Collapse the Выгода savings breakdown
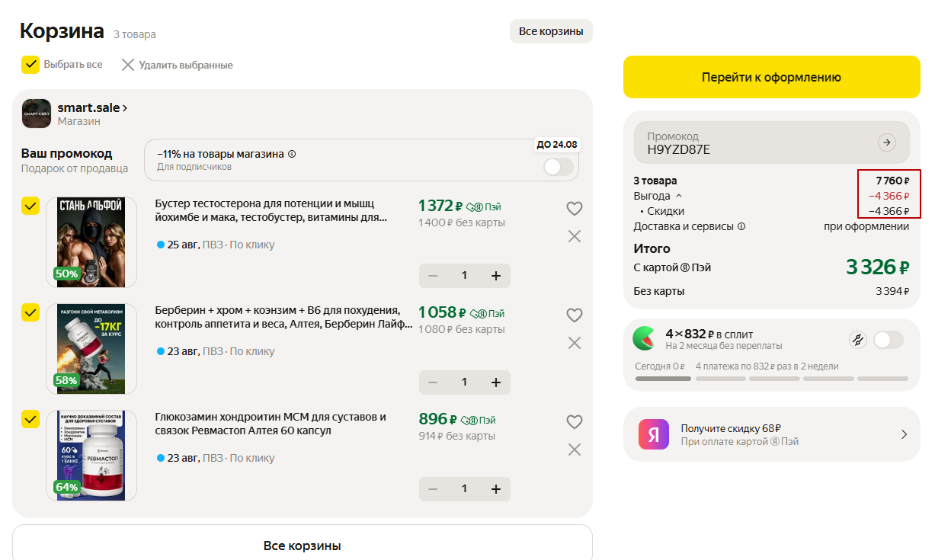Image resolution: width=935 pixels, height=560 pixels. 679,196
